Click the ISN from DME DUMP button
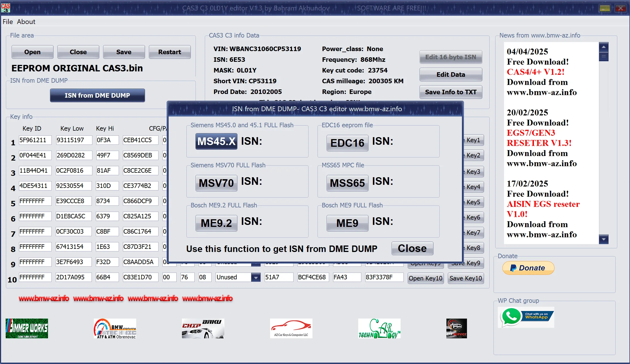Image resolution: width=630 pixels, height=364 pixels. tap(97, 95)
